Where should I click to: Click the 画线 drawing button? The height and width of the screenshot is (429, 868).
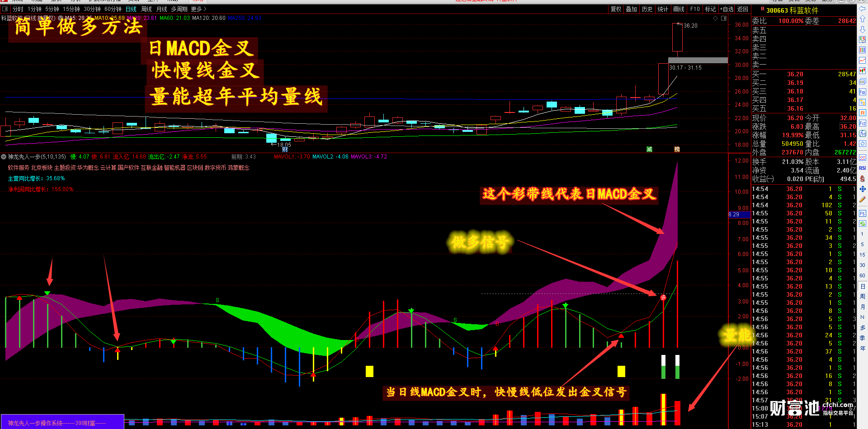coord(679,9)
